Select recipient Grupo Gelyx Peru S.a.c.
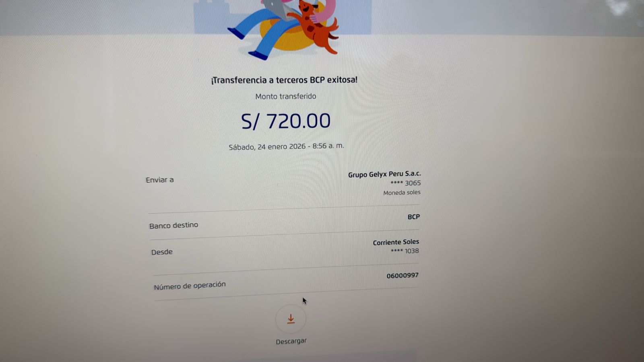The image size is (644, 362). (x=384, y=174)
